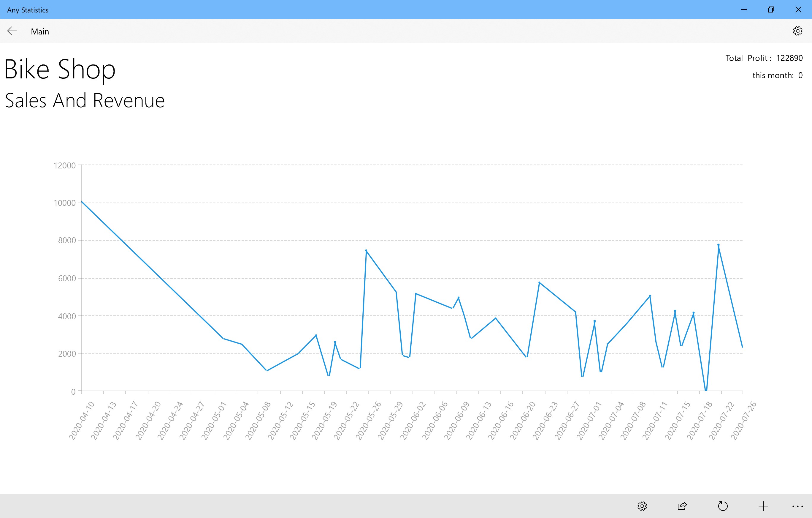Close the Any Statistics window
The height and width of the screenshot is (518, 812).
[x=798, y=10]
